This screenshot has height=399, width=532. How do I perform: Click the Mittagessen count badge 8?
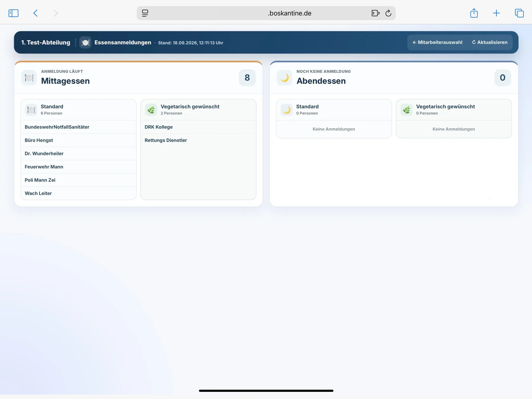pos(247,77)
